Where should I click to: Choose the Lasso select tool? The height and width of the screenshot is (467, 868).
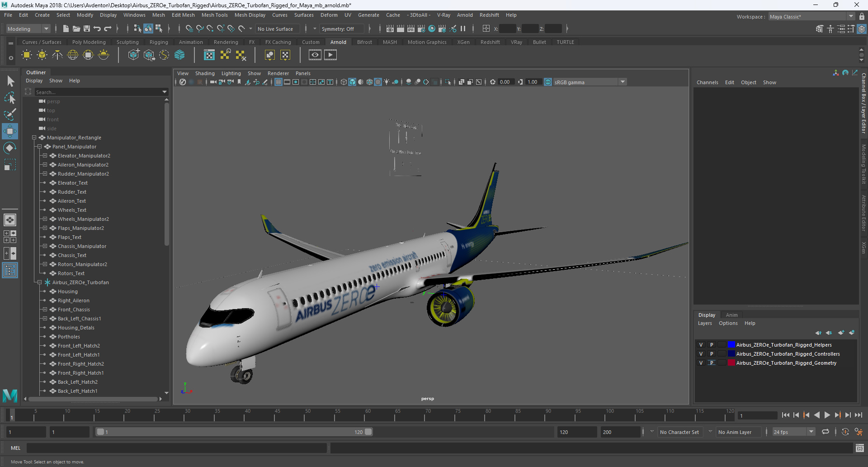(x=10, y=98)
